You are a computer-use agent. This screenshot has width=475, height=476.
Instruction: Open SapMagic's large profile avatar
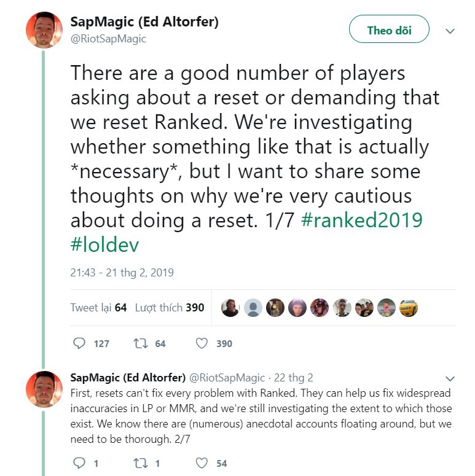(x=44, y=30)
